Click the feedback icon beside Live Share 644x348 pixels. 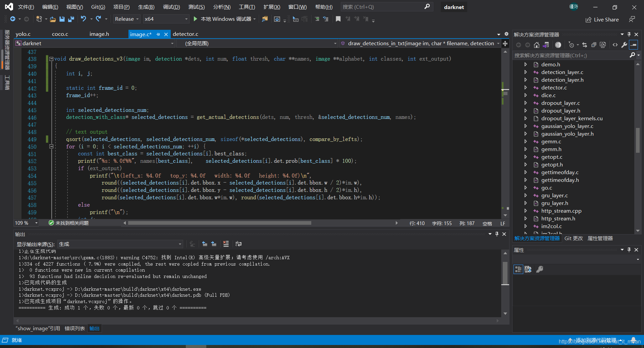pyautogui.click(x=632, y=19)
